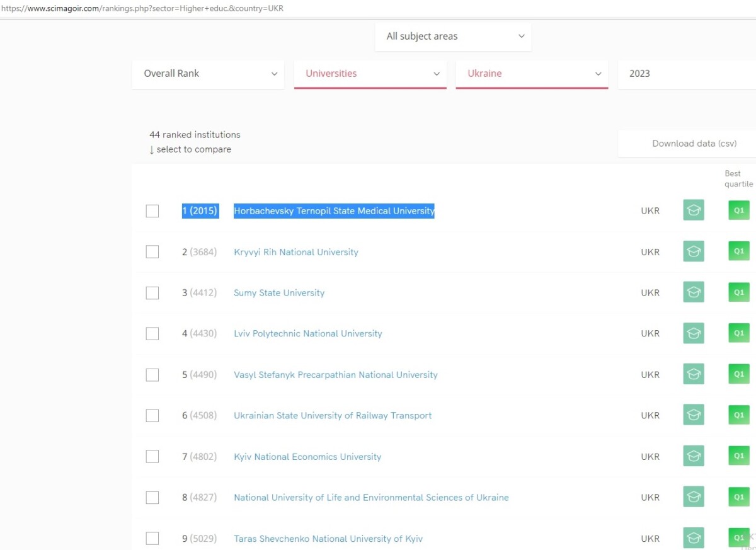Click graduation cap icon for Taras Shevchenko University
Viewport: 756px width, 550px height.
(x=694, y=538)
